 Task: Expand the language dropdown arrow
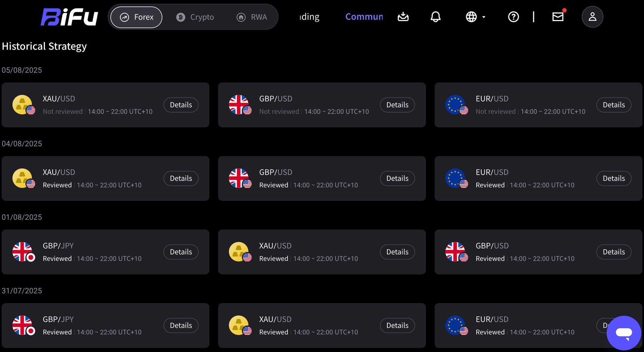click(x=484, y=17)
